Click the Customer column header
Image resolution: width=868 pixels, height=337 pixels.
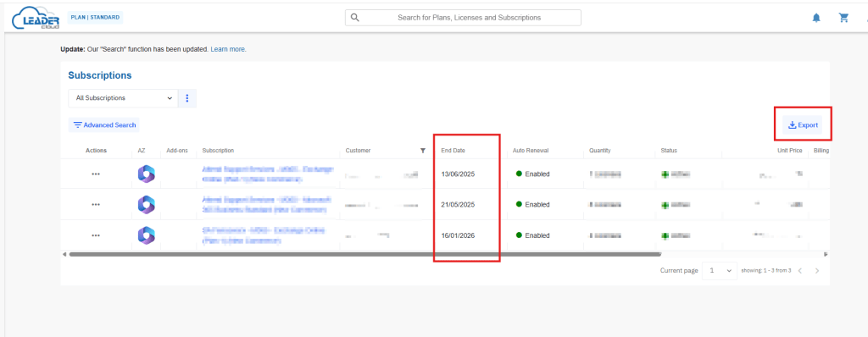coord(359,151)
